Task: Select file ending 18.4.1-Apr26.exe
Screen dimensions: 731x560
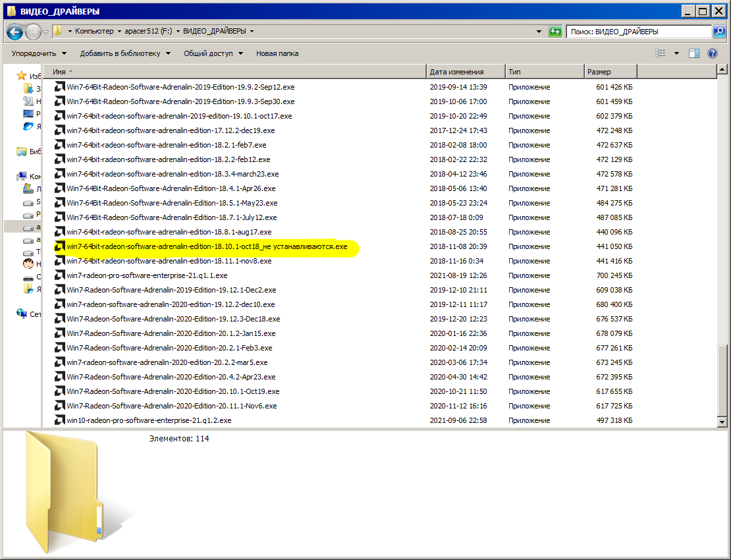Action: (x=171, y=188)
